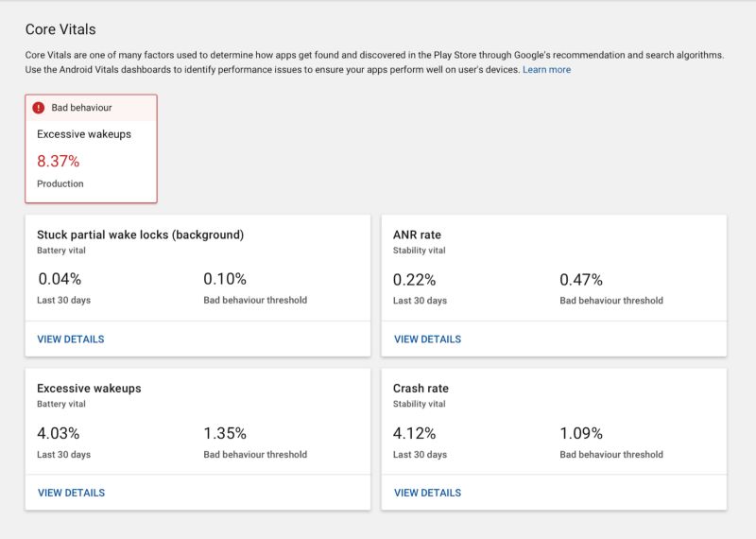Click the 8.37% excessive wakeups value

tap(59, 161)
